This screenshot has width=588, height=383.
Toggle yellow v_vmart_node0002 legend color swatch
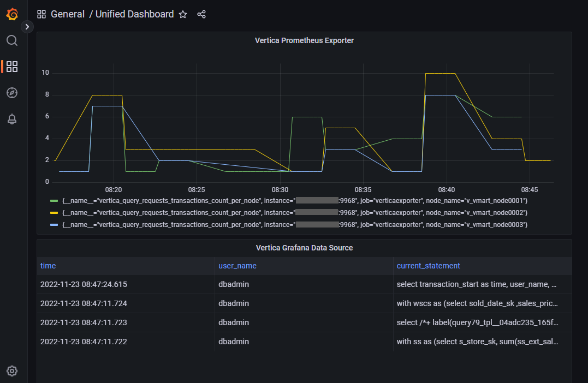[54, 213]
